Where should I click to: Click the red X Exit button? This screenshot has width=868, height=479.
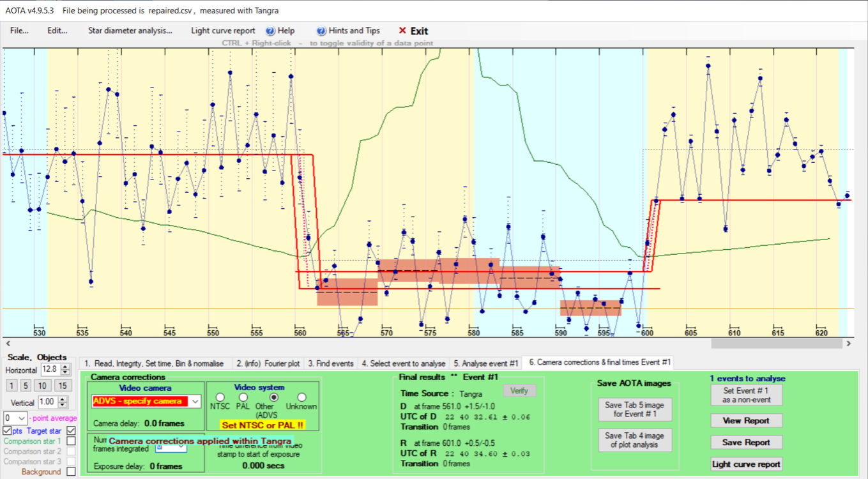[x=413, y=31]
